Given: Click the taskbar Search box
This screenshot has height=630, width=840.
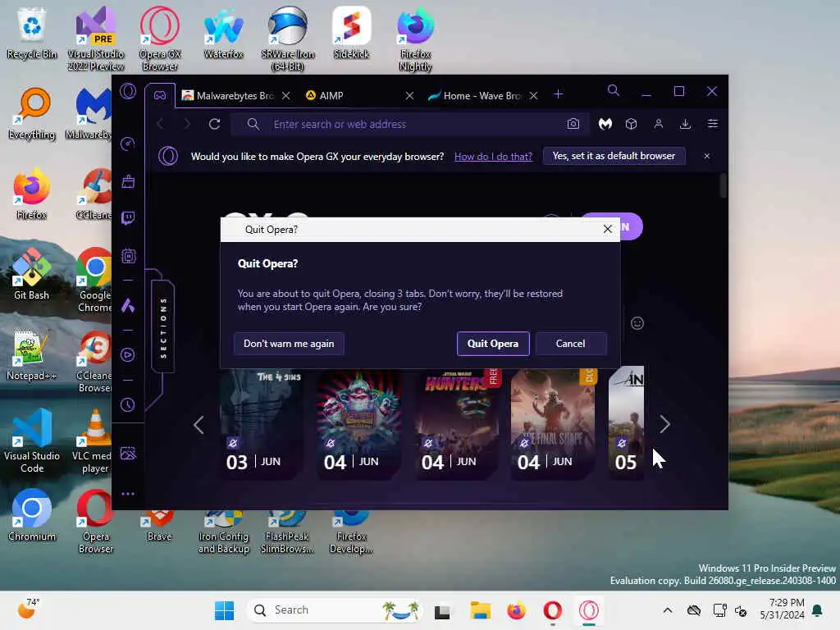Looking at the screenshot, I should 335,610.
